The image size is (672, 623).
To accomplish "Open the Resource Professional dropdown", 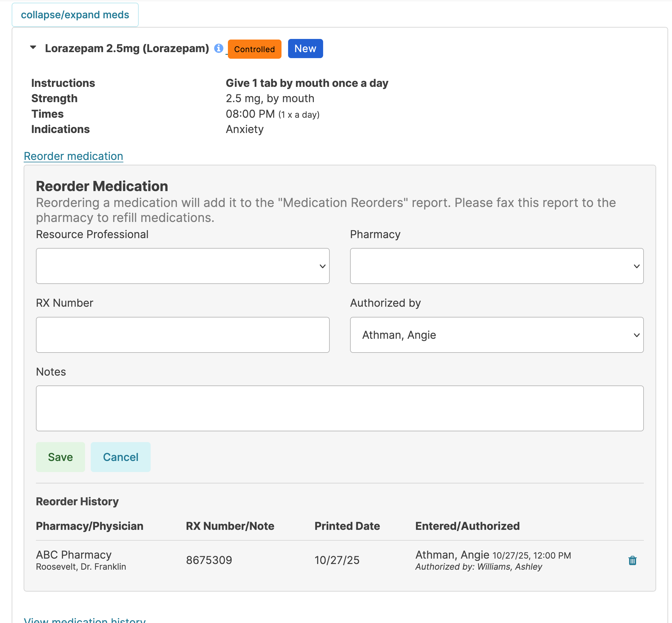I will [182, 266].
